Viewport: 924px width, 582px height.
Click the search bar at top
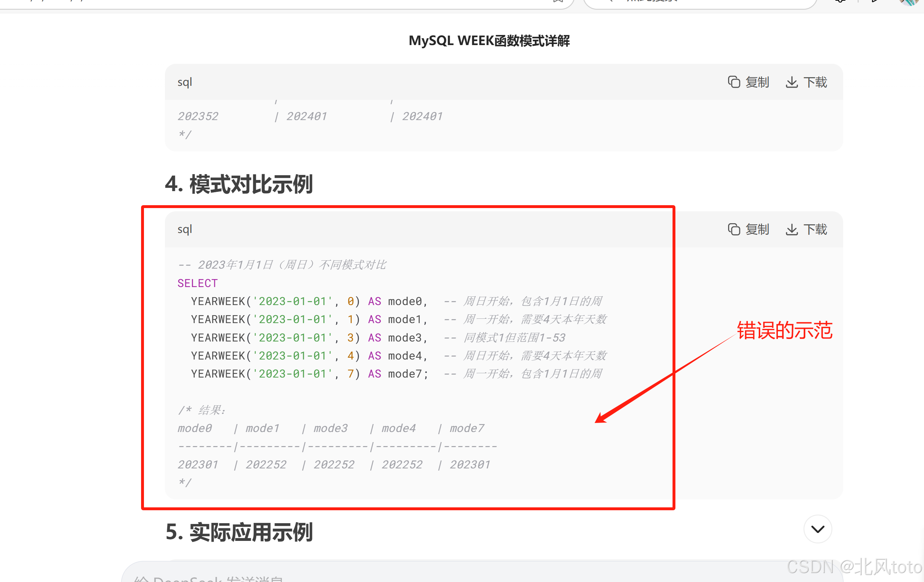[699, 2]
